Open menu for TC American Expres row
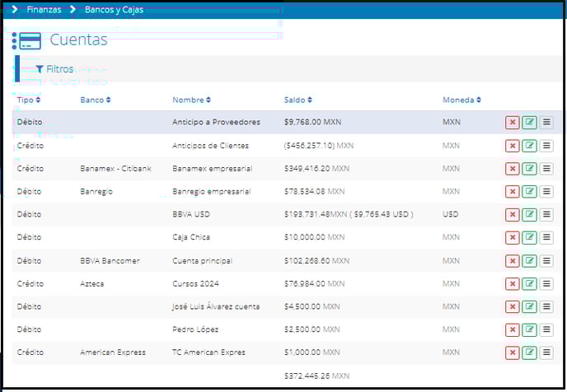Screen dimensions: 567x392 click(x=546, y=352)
